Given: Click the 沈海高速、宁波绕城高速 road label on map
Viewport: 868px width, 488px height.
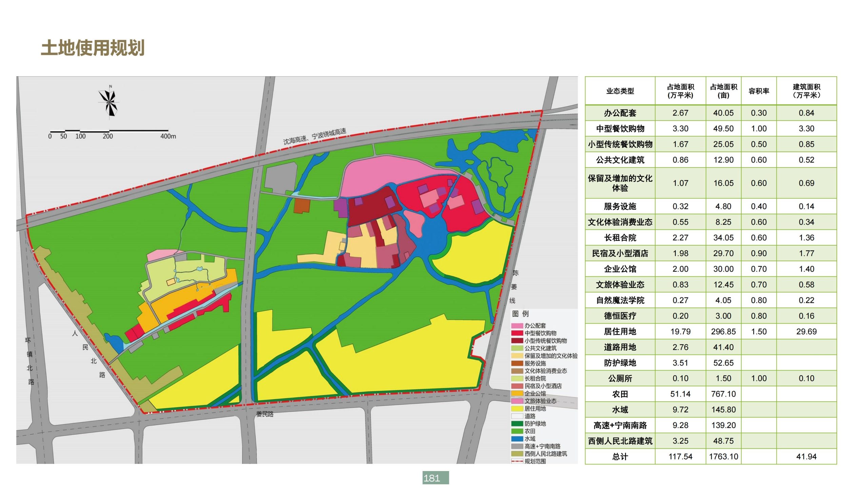Looking at the screenshot, I should point(315,136).
